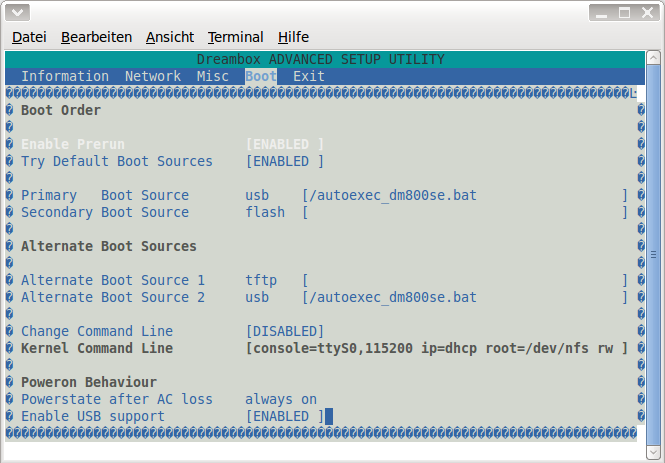This screenshot has height=463, width=665.
Task: Open the Datei menu
Action: point(29,37)
